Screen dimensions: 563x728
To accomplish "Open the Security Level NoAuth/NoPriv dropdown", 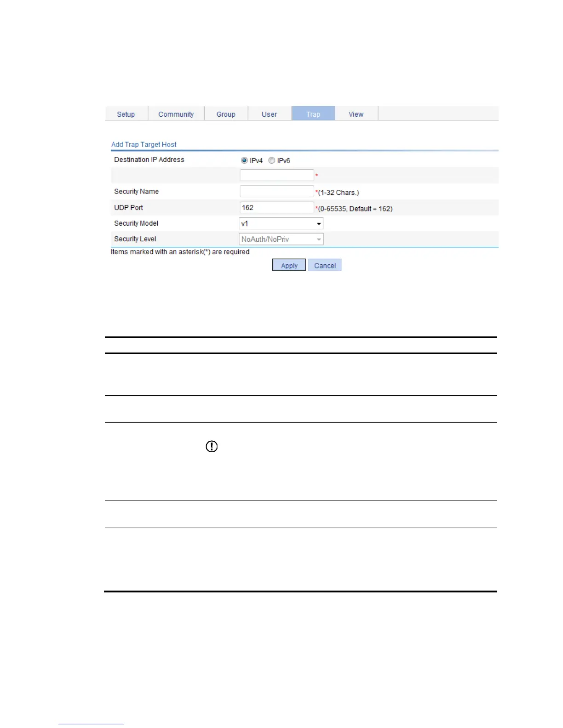I will pyautogui.click(x=281, y=239).
